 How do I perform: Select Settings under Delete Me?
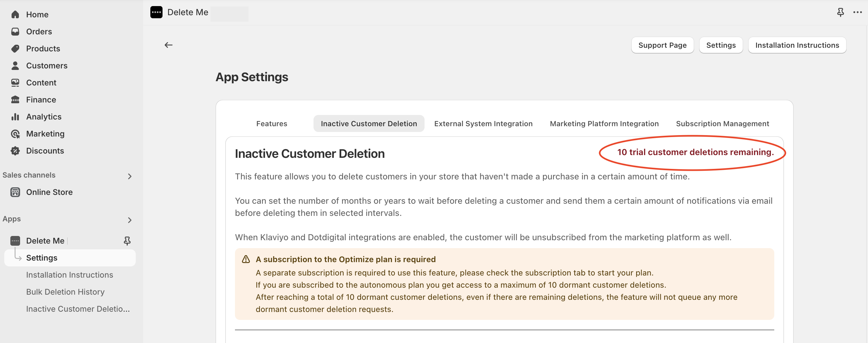tap(70, 258)
